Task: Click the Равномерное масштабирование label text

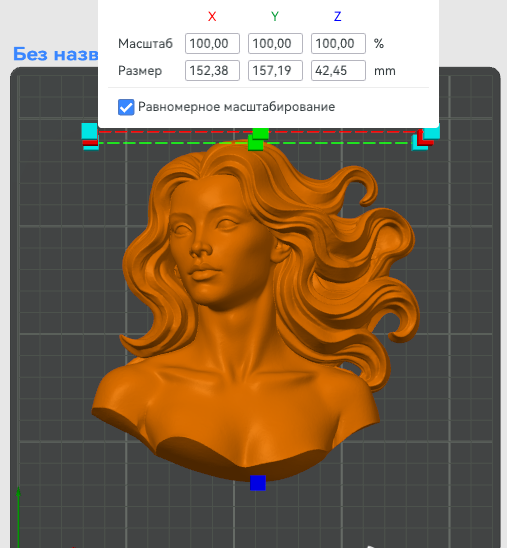Action: coord(237,107)
